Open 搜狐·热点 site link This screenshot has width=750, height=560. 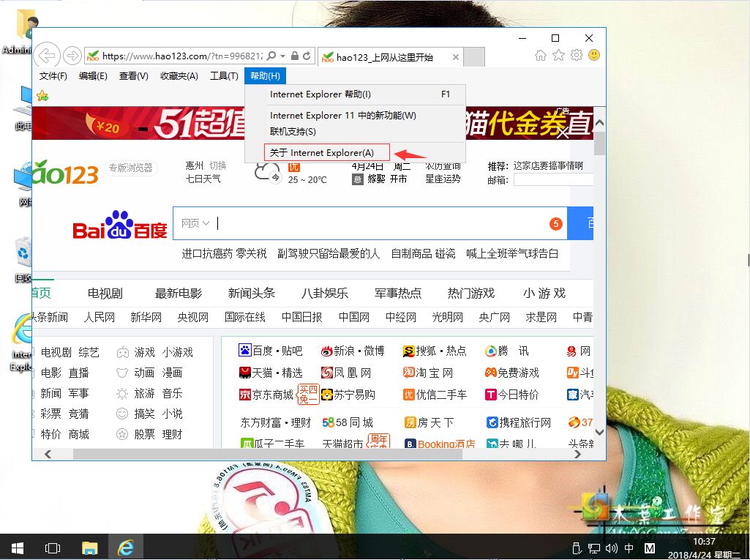[x=435, y=351]
